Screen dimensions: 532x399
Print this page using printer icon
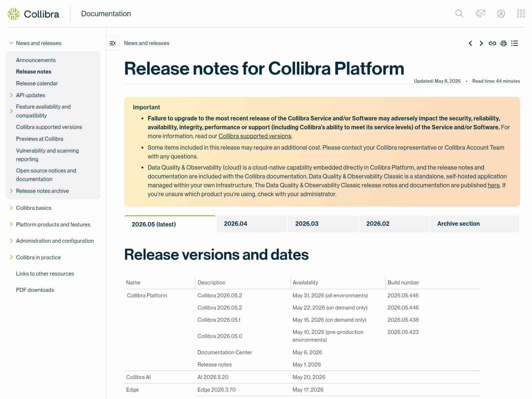[504, 43]
